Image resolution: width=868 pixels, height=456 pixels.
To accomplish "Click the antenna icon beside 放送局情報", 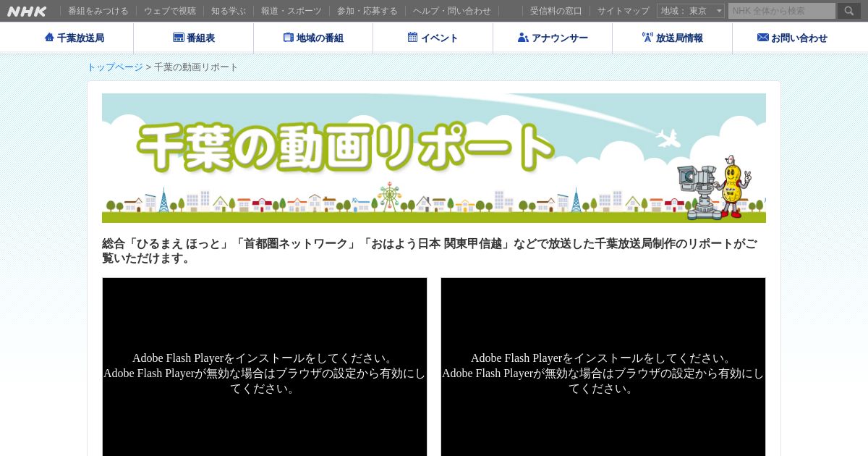I will coord(647,38).
